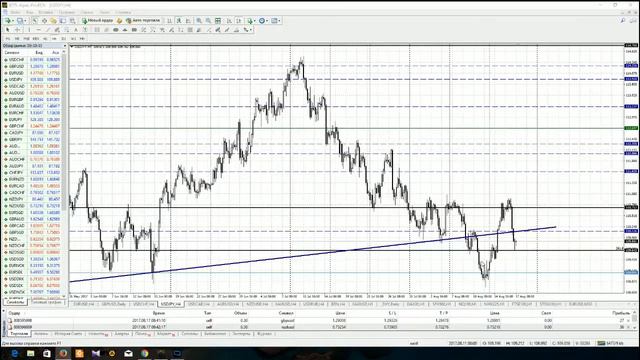Viewport: 640px width, 360px height.
Task: Open the chart templates dropdown
Action: point(279,20)
